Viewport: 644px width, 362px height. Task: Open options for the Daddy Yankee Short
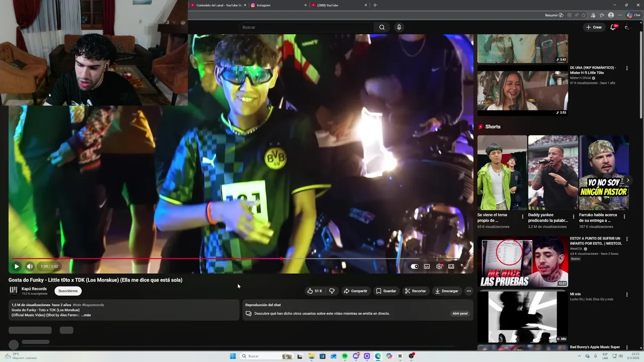574,217
